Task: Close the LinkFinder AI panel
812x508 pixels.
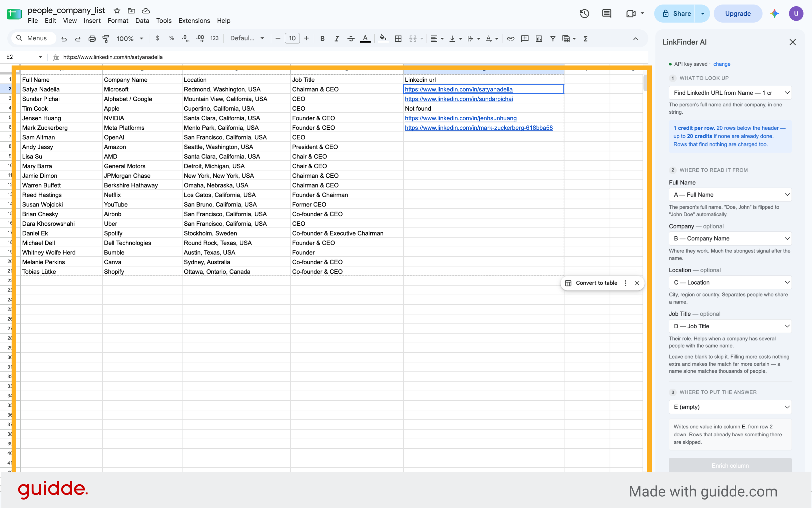Action: point(793,42)
